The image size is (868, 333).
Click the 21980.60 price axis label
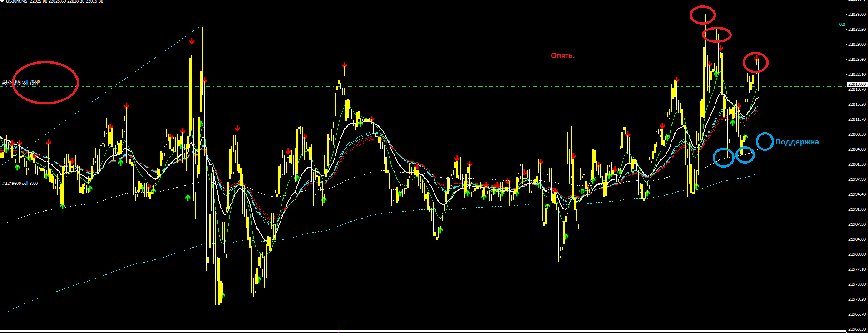click(x=857, y=254)
